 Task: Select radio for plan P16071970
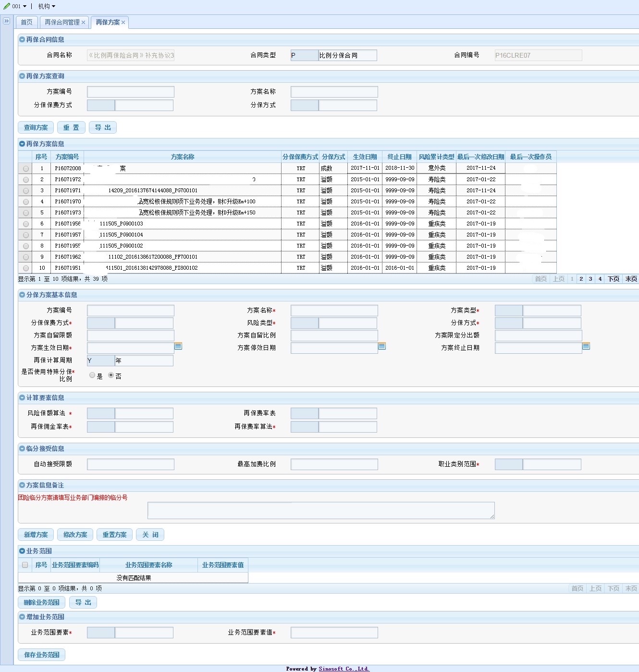click(x=26, y=201)
